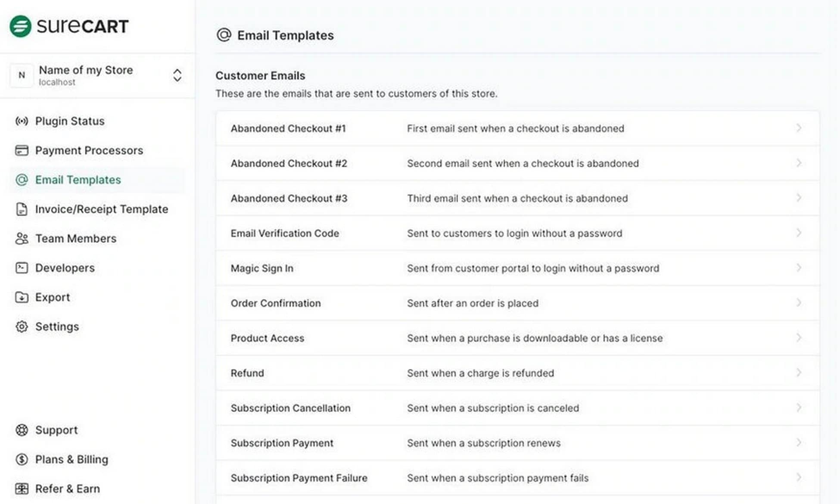This screenshot has width=840, height=504.
Task: Click the store avatar with the letter N
Action: click(22, 75)
